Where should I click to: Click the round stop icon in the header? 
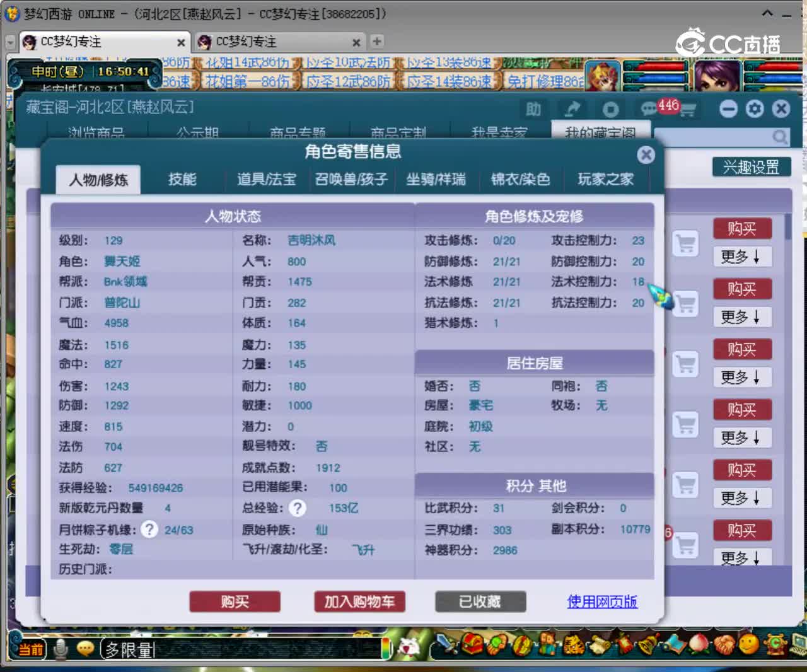click(x=610, y=109)
